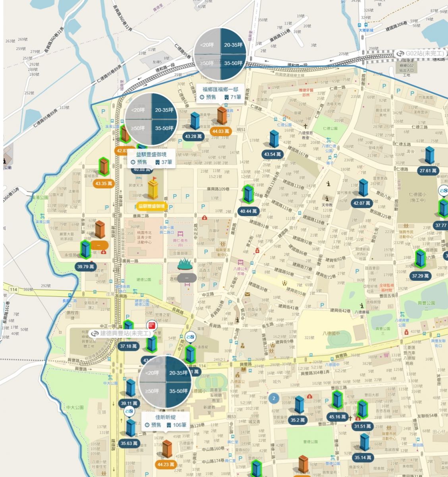Open the 福鄉匯福鄉一邸 presale info card
Screen dimensions: 448x477
221,93
